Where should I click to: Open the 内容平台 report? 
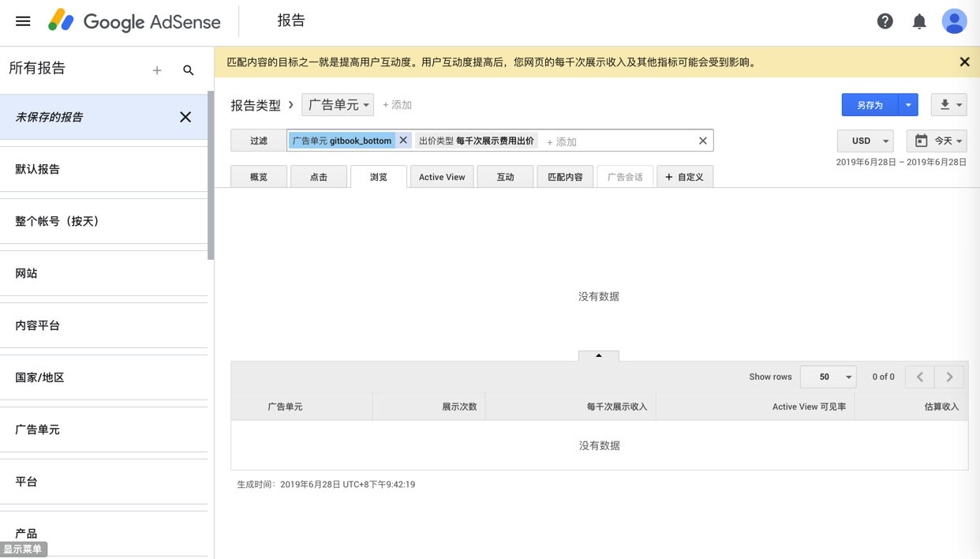104,325
